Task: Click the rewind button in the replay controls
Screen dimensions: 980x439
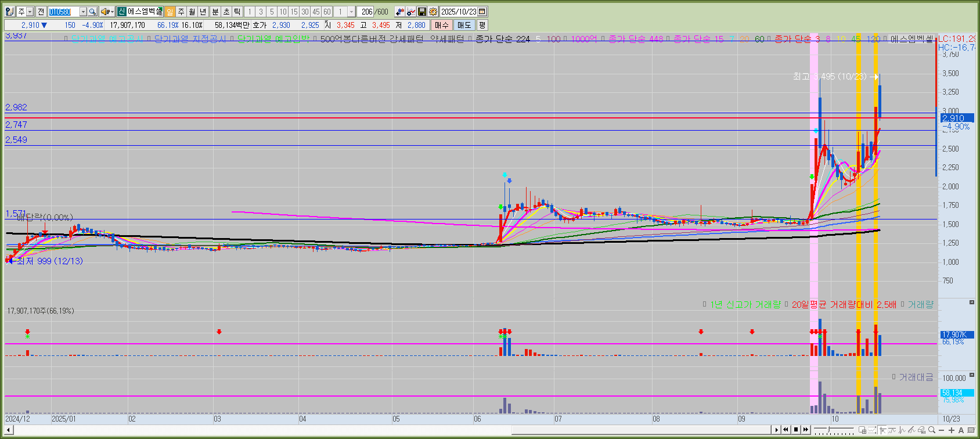Action: (786, 430)
